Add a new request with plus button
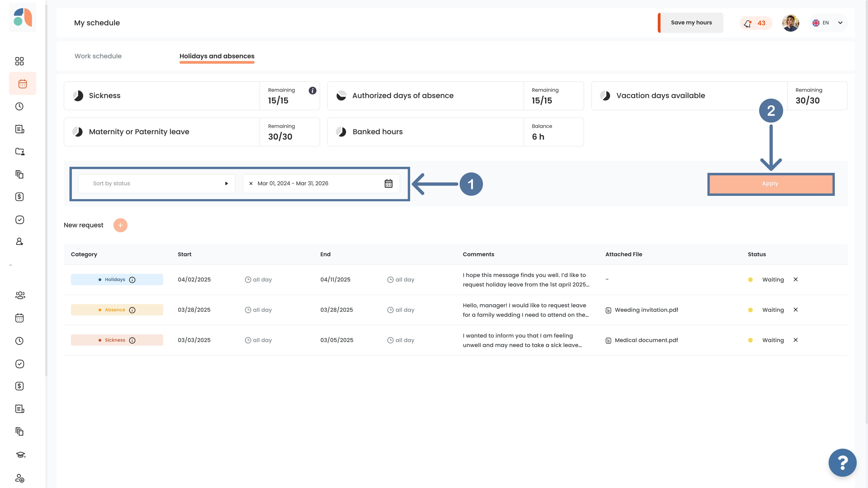 pos(120,225)
